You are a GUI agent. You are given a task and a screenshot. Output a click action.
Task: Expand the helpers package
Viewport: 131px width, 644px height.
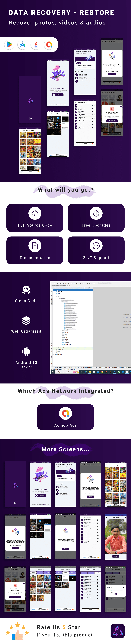tap(61, 334)
